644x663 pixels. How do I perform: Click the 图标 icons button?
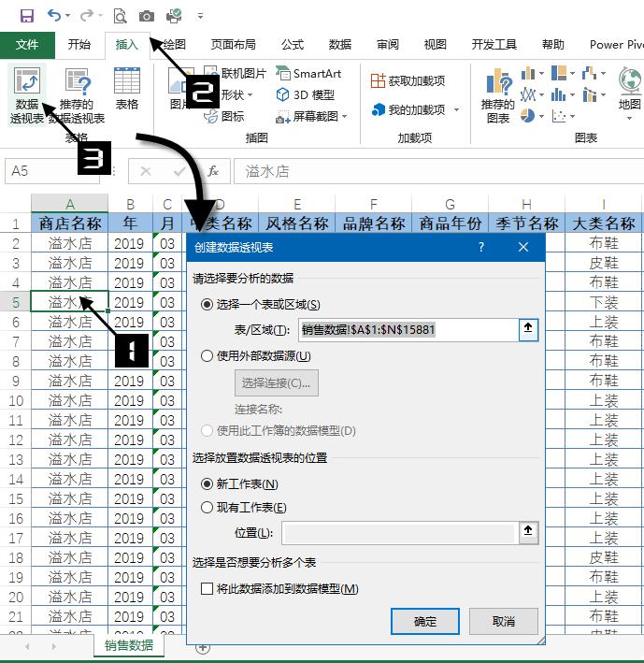(x=224, y=116)
